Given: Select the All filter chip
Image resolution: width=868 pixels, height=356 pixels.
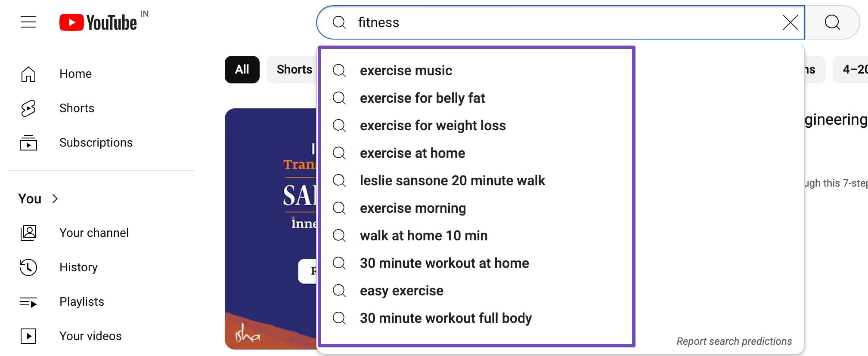Looking at the screenshot, I should pos(242,70).
